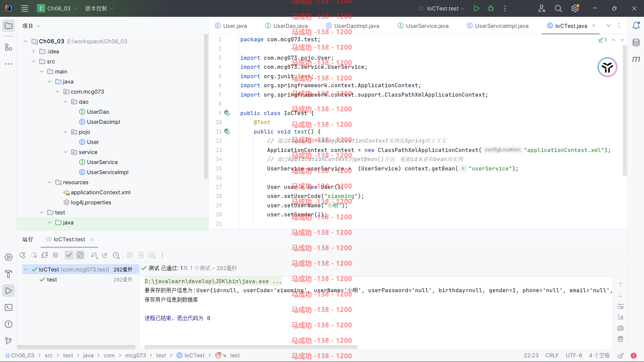Collapse the main folder
Screen dimensions: 644x362
pos(42,71)
